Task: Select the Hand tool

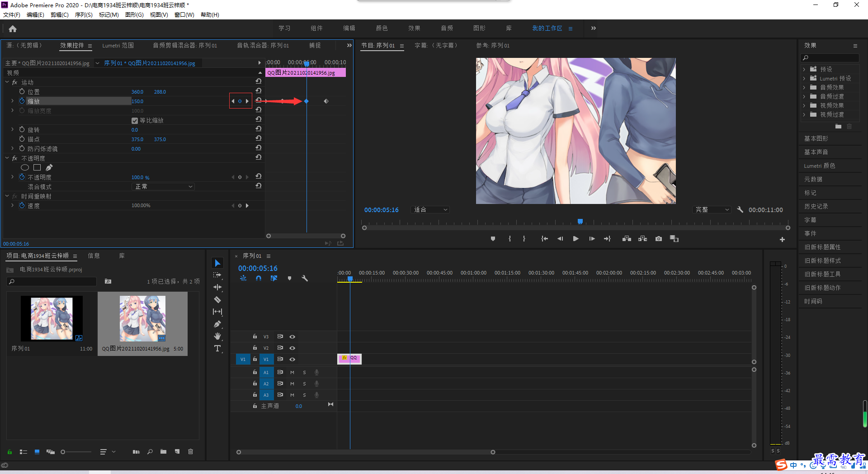Action: 217,336
